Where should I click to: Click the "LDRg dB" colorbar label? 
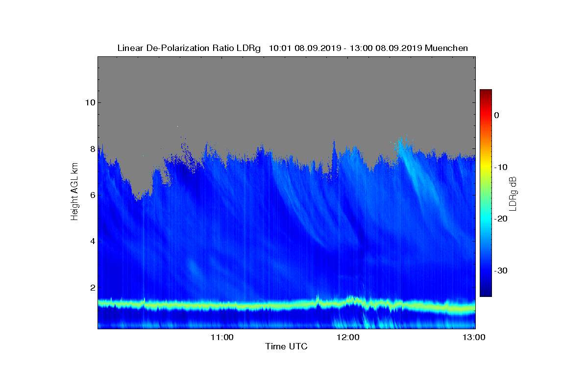[x=513, y=193]
